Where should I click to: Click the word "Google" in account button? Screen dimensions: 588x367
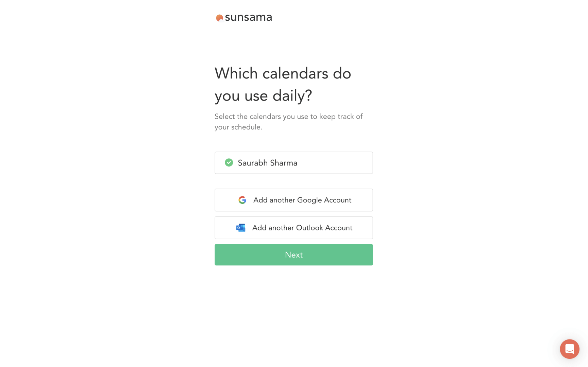coord(309,200)
